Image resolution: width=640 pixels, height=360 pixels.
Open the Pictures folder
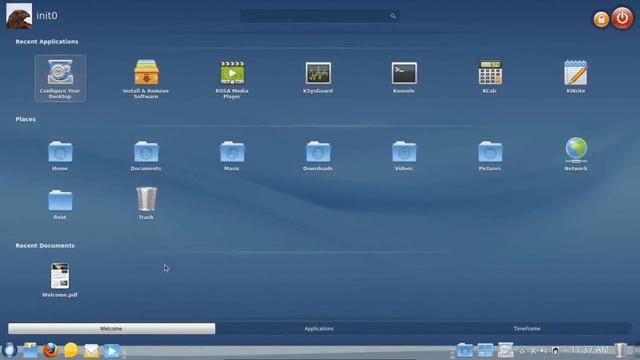coord(490,156)
